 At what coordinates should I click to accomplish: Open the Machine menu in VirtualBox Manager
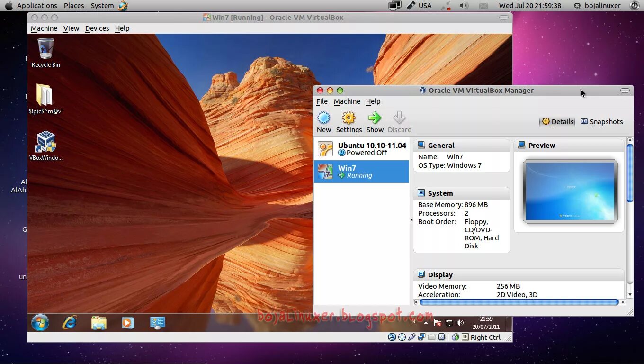[x=347, y=101]
